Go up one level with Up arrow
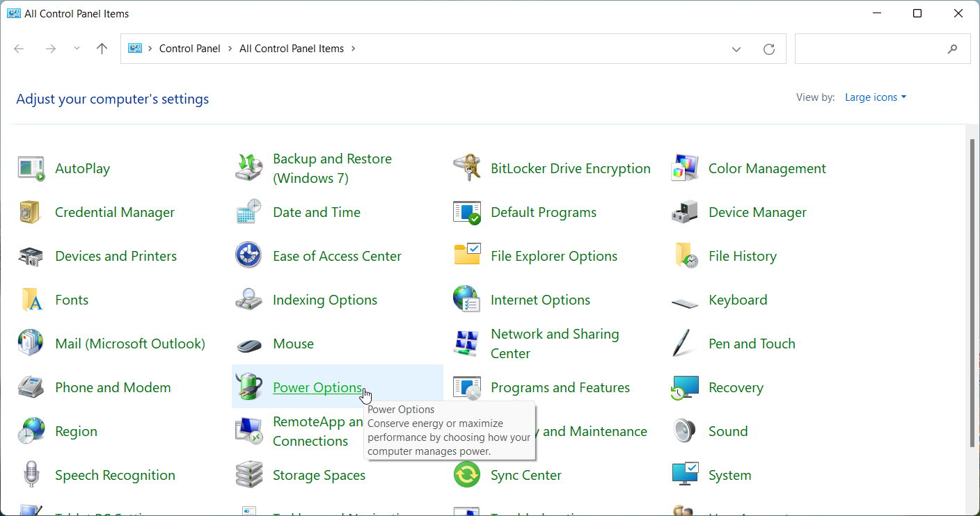 [x=102, y=49]
